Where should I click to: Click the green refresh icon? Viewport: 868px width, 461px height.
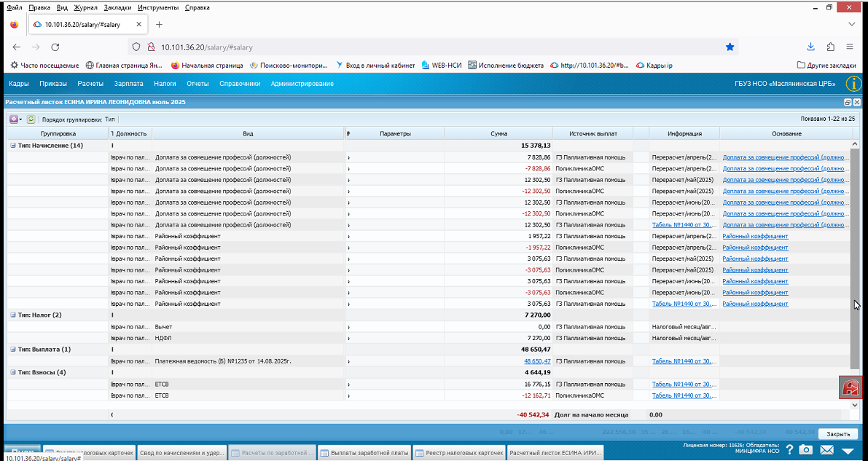(x=31, y=119)
